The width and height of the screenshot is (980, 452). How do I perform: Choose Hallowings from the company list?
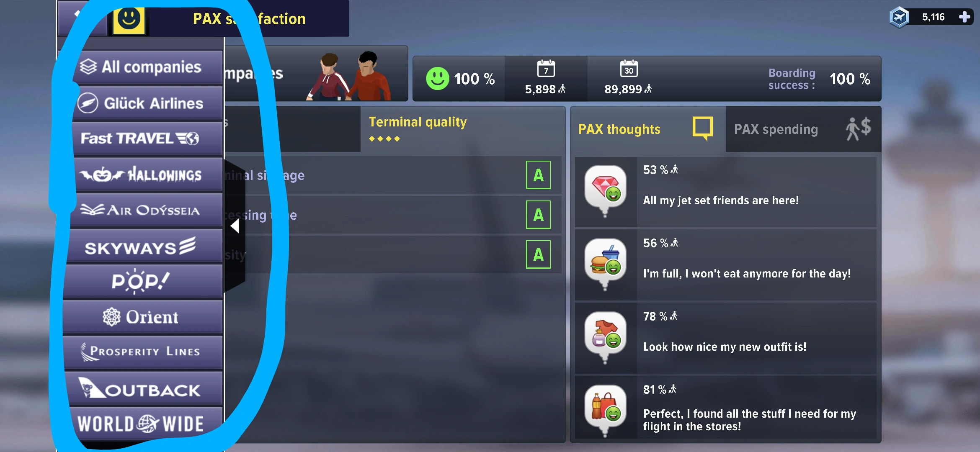(x=147, y=175)
